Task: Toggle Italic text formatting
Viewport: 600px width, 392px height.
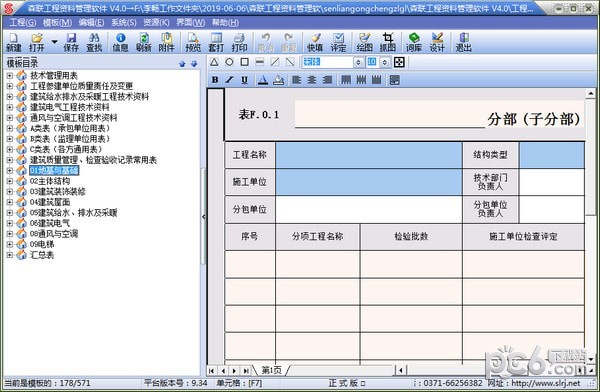Action: (x=229, y=80)
